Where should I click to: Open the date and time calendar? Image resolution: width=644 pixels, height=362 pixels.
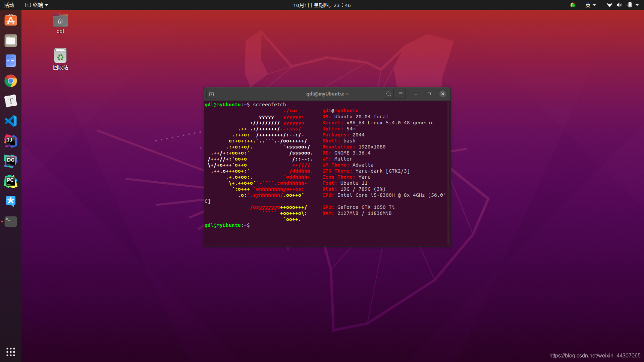(322, 5)
